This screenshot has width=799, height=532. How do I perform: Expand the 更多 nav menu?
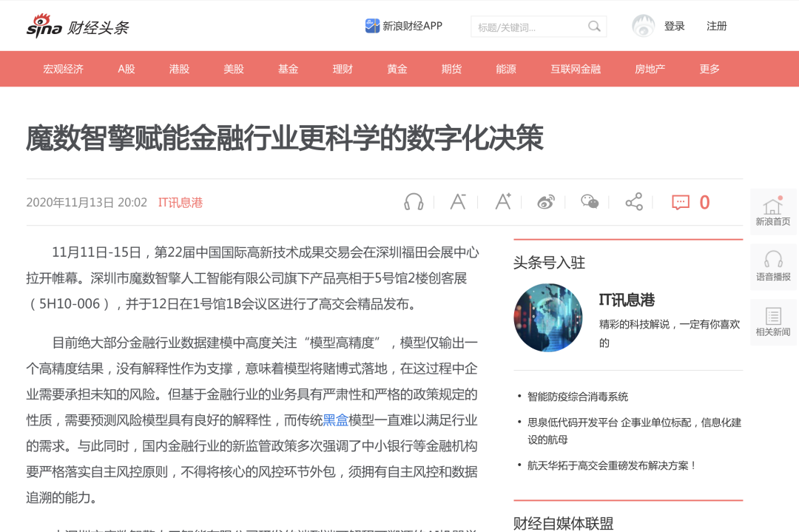pyautogui.click(x=709, y=69)
